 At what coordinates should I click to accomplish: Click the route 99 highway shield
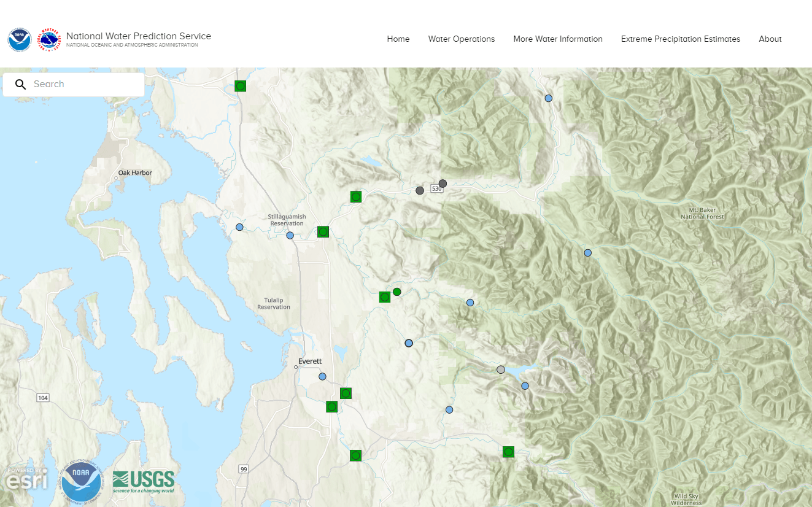tap(244, 470)
